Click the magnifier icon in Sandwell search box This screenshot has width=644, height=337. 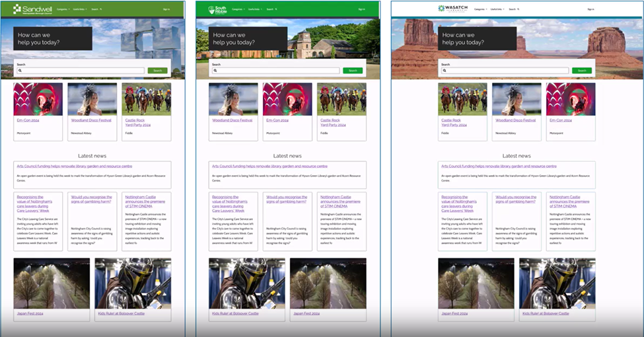(x=20, y=71)
